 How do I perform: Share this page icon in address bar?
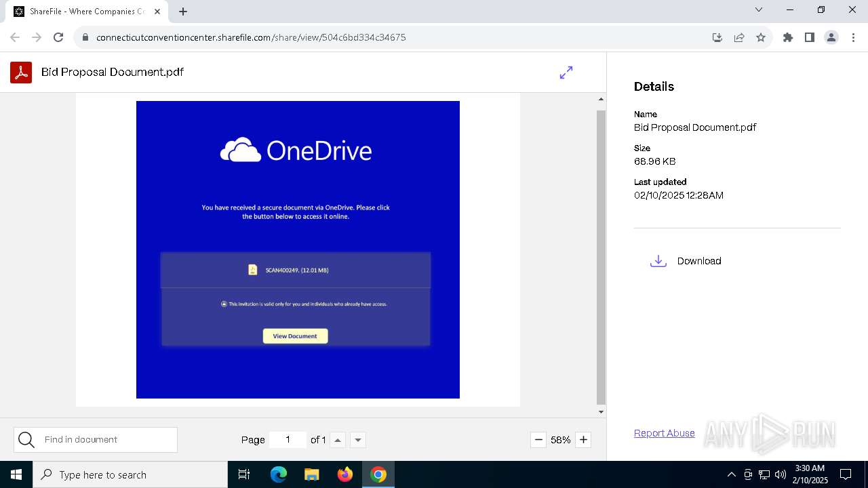739,37
